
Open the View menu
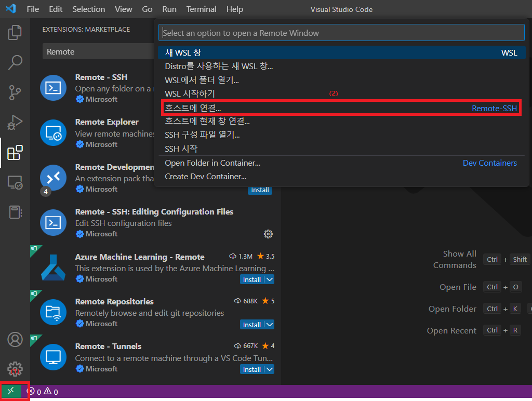point(124,9)
